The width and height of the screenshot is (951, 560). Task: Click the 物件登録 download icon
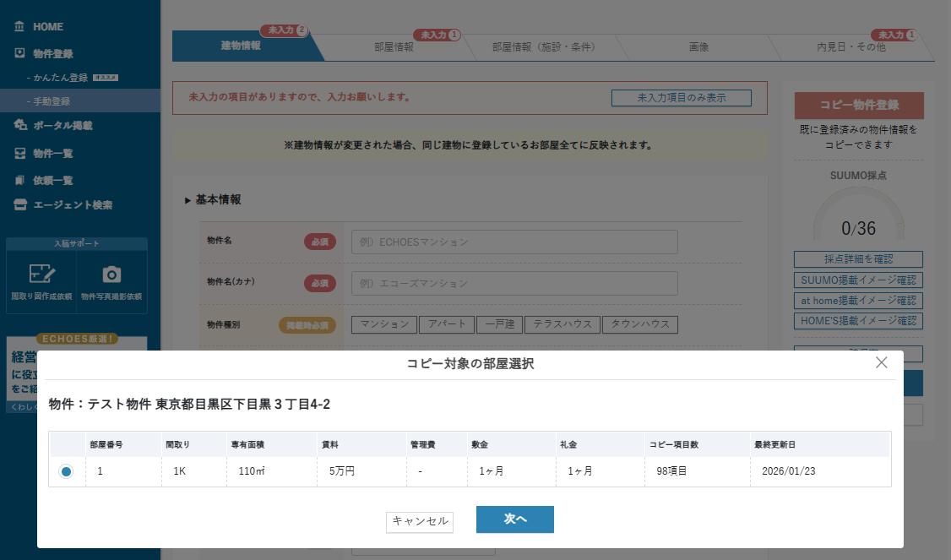(x=19, y=53)
